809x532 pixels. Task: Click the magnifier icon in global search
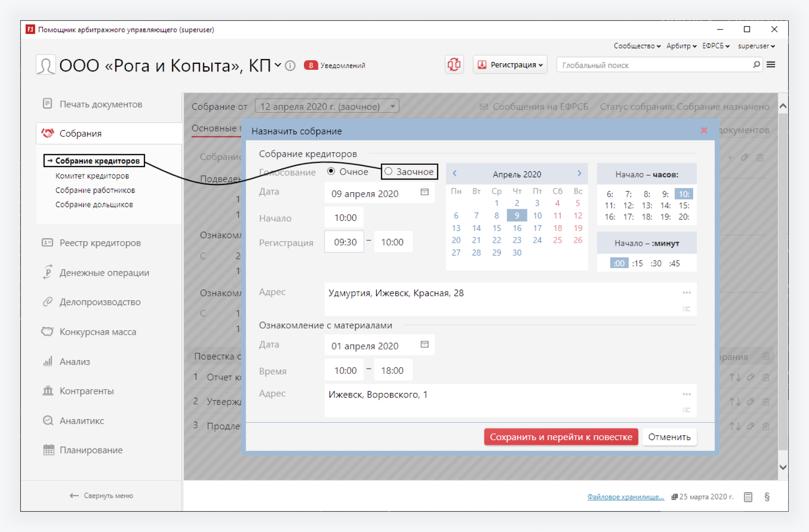click(x=756, y=65)
